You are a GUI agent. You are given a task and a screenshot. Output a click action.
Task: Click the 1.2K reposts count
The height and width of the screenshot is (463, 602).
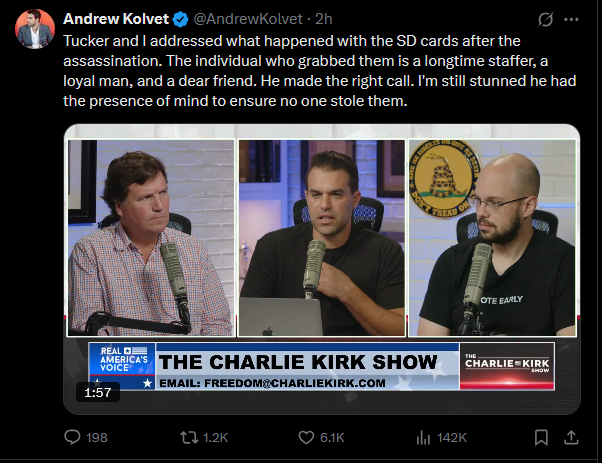click(215, 438)
